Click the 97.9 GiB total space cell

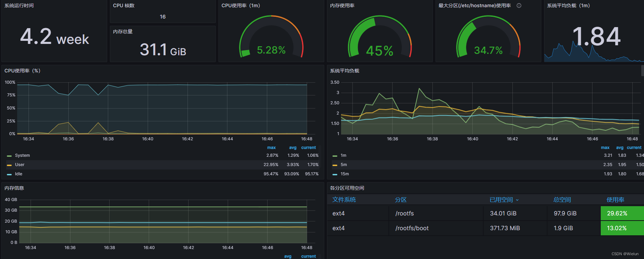click(574, 213)
